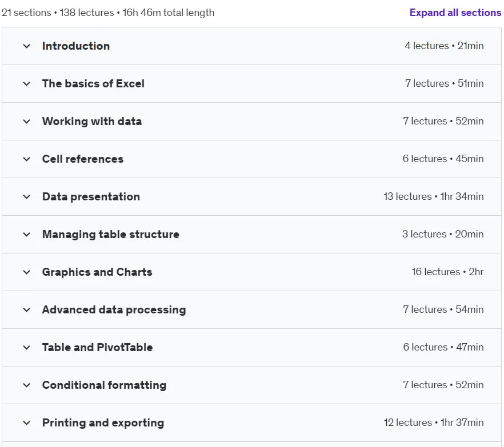Open The basics of Excel title
Viewport: 504px width, 447px height.
[93, 83]
